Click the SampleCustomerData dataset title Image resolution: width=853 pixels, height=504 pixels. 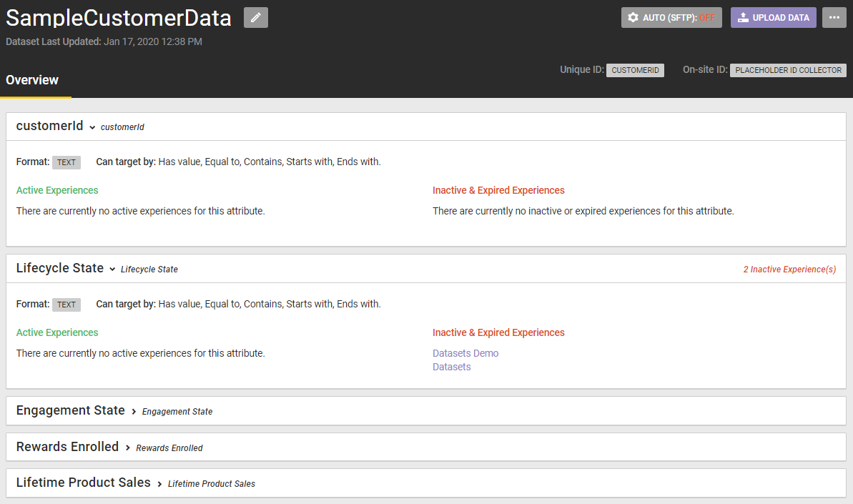tap(119, 19)
